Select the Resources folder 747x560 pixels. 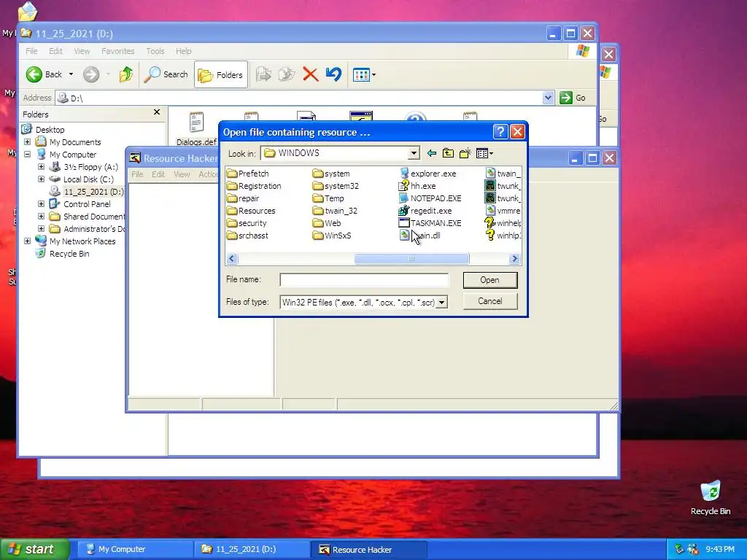tap(251, 211)
